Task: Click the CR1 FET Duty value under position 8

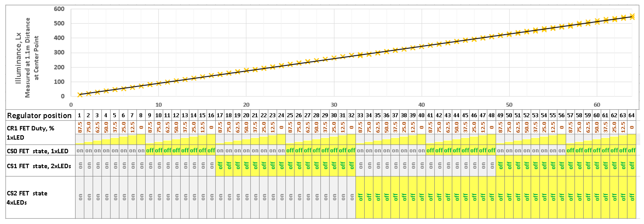Action: click(x=141, y=127)
